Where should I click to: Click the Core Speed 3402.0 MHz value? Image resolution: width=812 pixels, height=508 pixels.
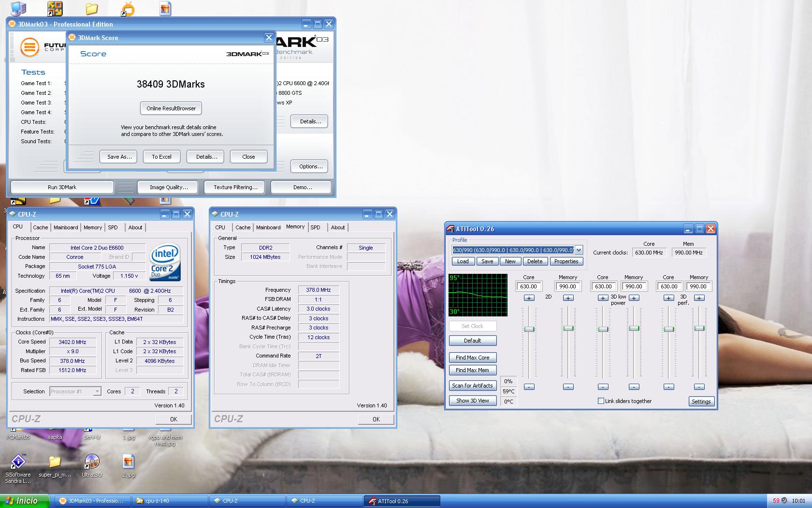tap(72, 342)
